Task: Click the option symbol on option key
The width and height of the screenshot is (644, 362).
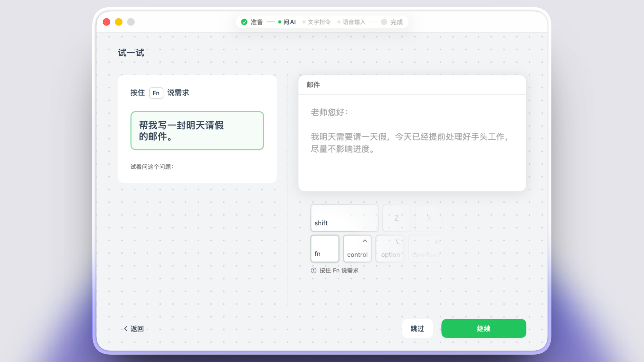Action: 397,241
